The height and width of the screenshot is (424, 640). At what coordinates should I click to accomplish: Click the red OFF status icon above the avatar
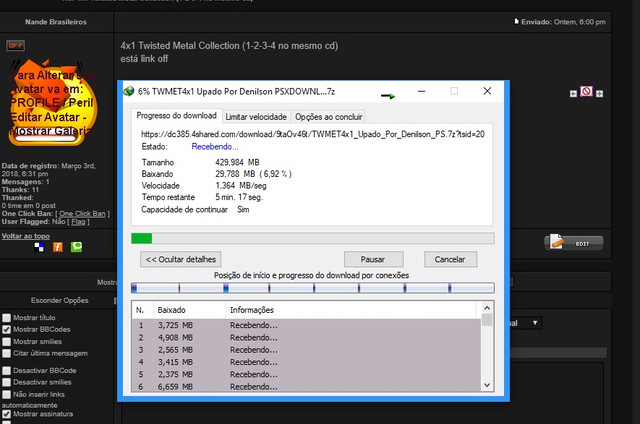[x=16, y=45]
